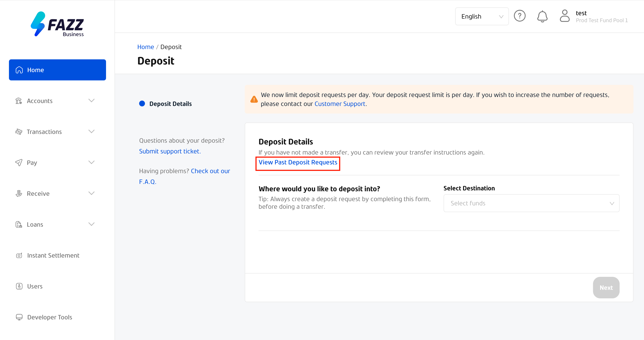Image resolution: width=644 pixels, height=340 pixels.
Task: Click the Receive label in sidebar
Action: 38,194
